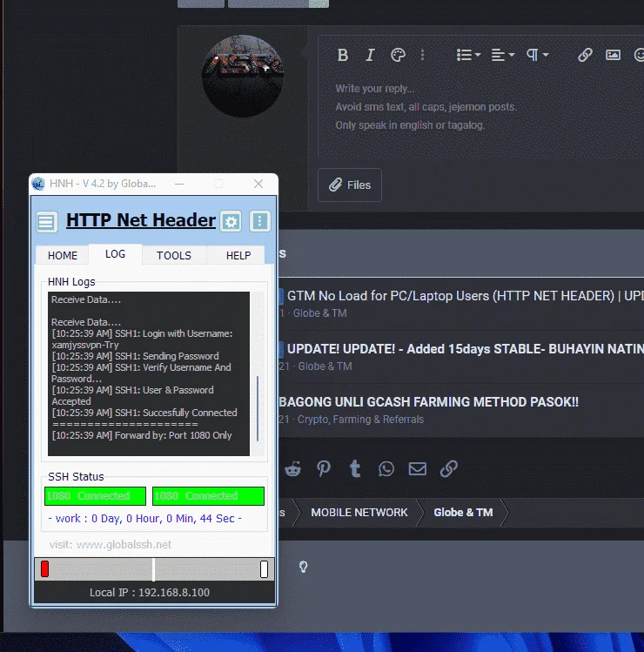Click HNH app icon in title bar
The image size is (644, 652).
(x=38, y=184)
